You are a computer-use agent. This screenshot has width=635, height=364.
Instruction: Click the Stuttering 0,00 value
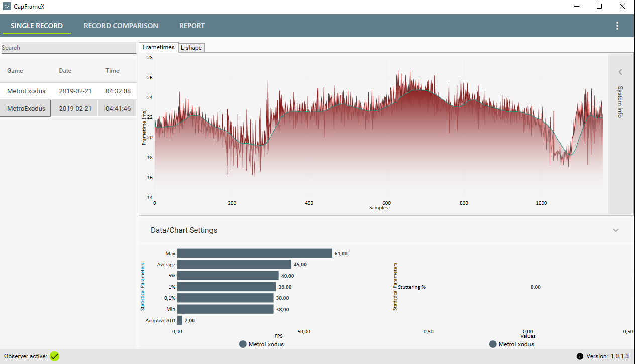point(536,287)
